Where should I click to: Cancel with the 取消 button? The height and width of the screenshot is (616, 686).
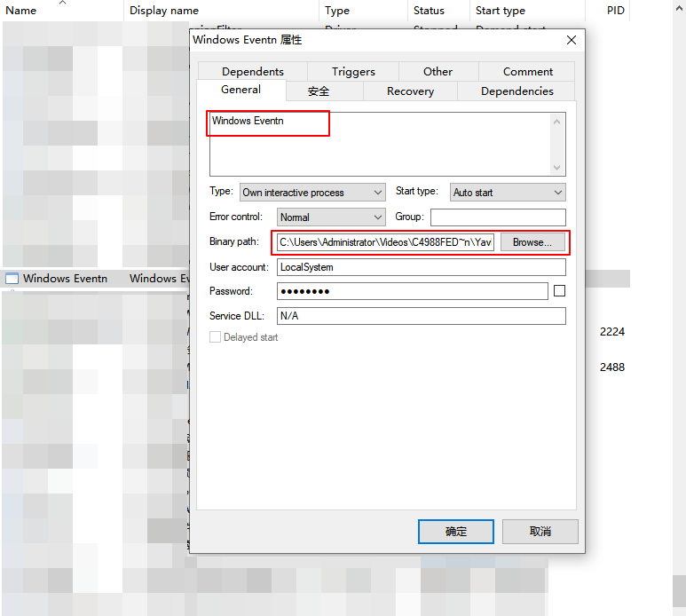pos(540,532)
